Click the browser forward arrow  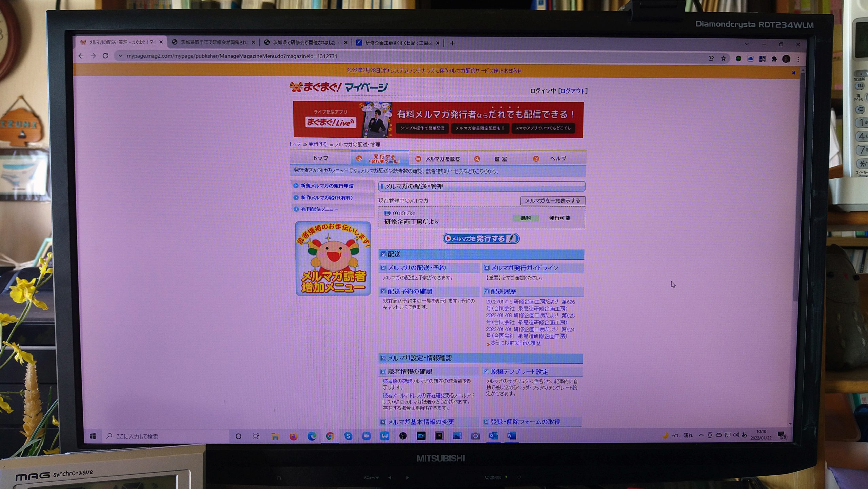[x=93, y=56]
